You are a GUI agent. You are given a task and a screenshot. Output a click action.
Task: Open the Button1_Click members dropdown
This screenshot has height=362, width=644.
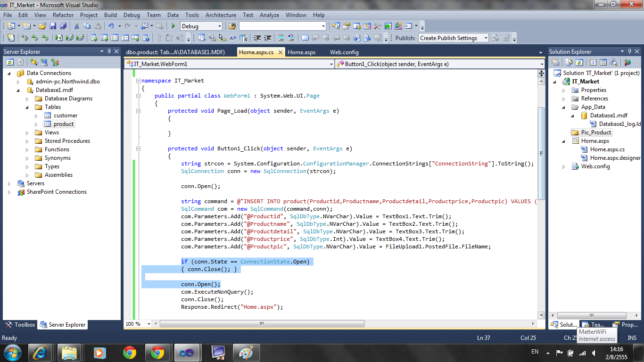pyautogui.click(x=542, y=64)
